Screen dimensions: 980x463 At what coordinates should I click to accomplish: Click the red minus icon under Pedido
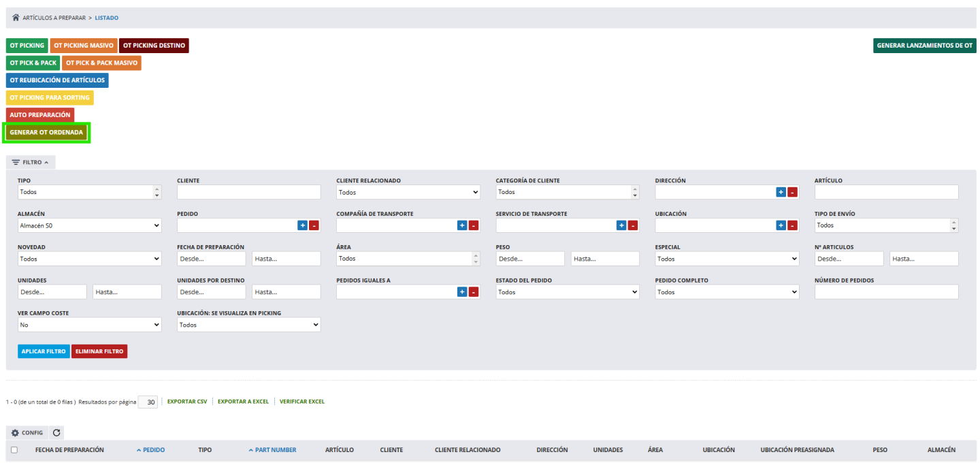click(314, 225)
